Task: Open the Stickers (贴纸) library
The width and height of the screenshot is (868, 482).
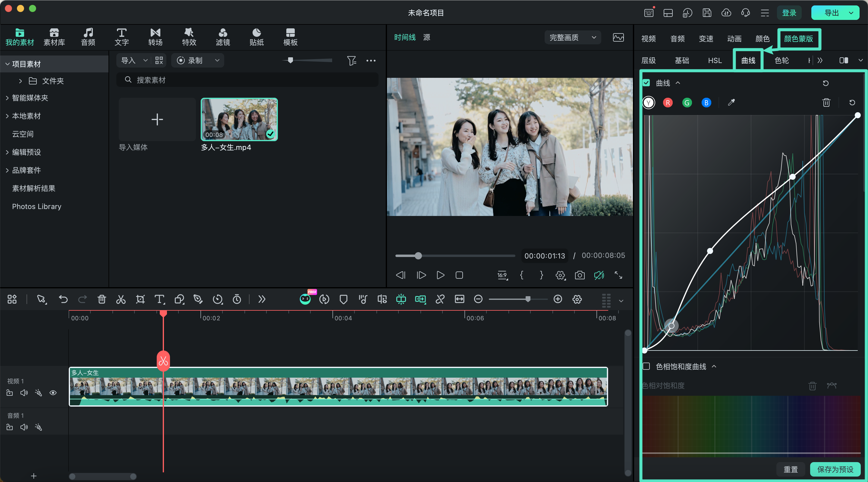Action: pos(256,37)
